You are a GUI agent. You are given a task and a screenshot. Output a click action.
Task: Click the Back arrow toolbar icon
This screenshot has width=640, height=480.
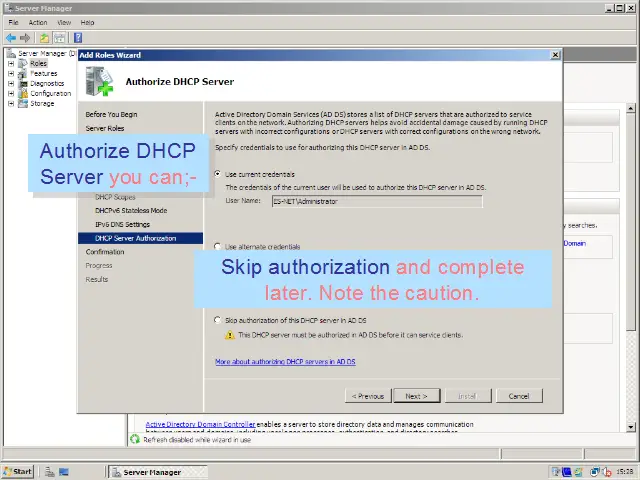(11, 38)
